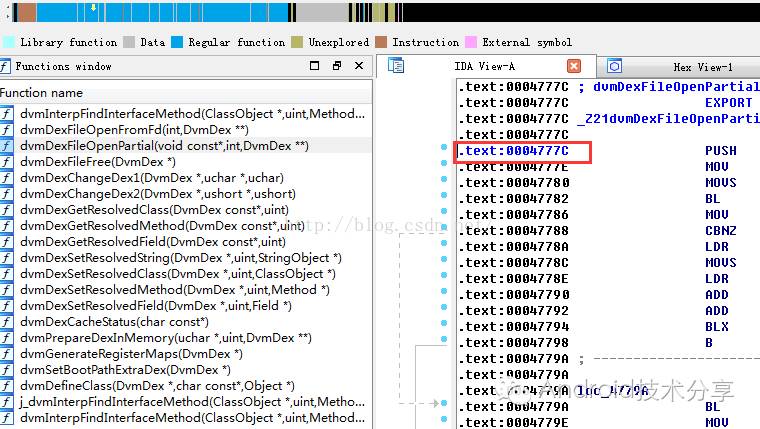The height and width of the screenshot is (429, 760).
Task: Click breakpoint dot beside .text:00047792
Action: click(x=444, y=307)
